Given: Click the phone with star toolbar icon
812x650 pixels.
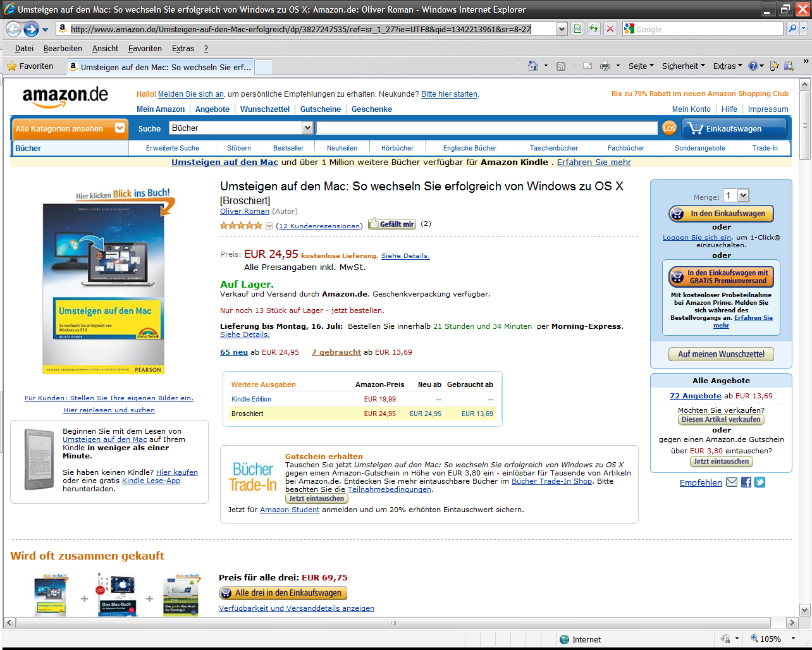Looking at the screenshot, I should click(x=775, y=66).
